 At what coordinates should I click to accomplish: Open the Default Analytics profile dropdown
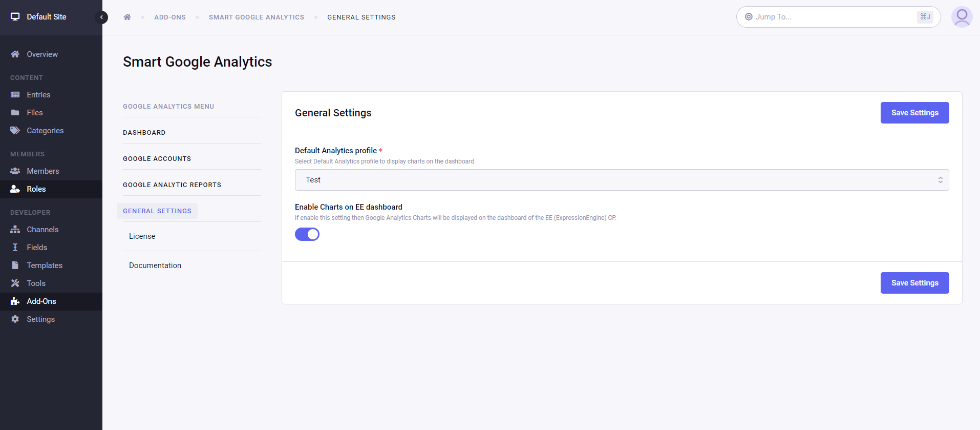[x=622, y=180]
